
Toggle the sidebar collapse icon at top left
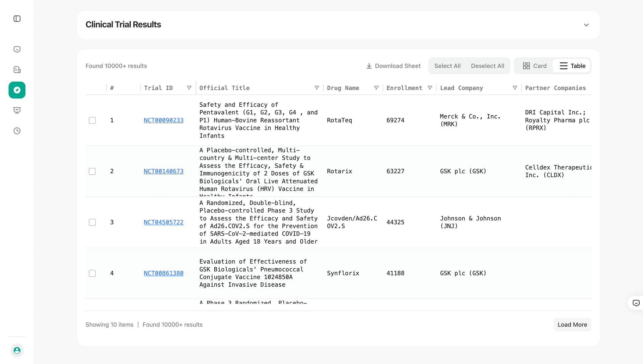17,19
